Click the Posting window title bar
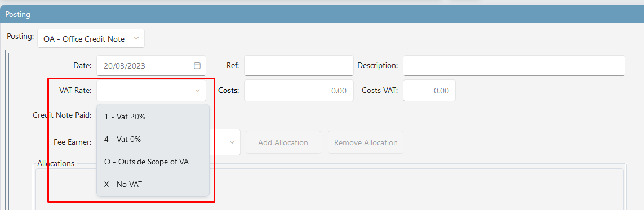 [322, 14]
